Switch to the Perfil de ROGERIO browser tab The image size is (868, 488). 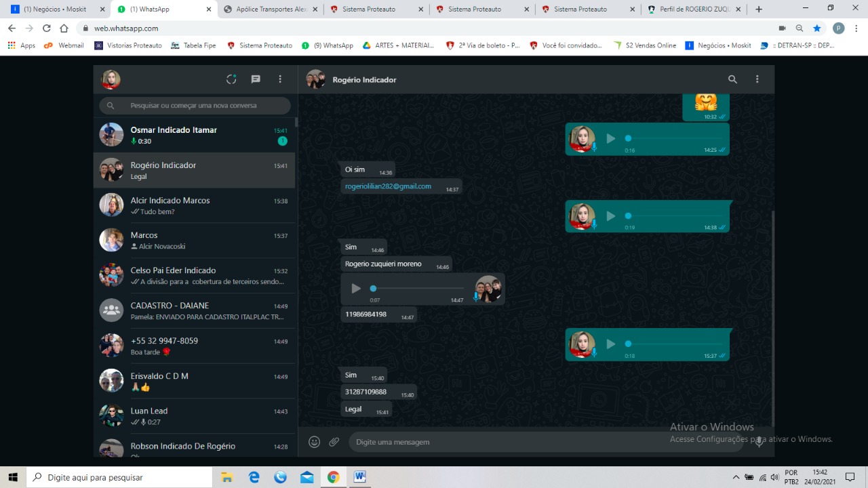click(692, 9)
